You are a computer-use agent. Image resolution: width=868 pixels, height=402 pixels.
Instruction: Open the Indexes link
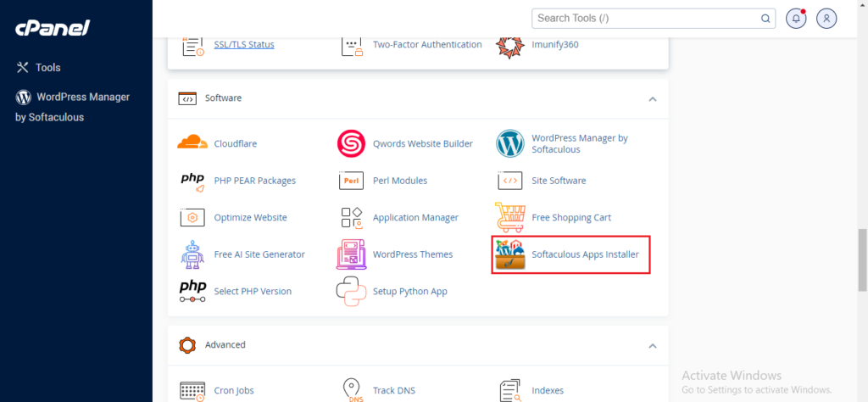[x=548, y=390]
